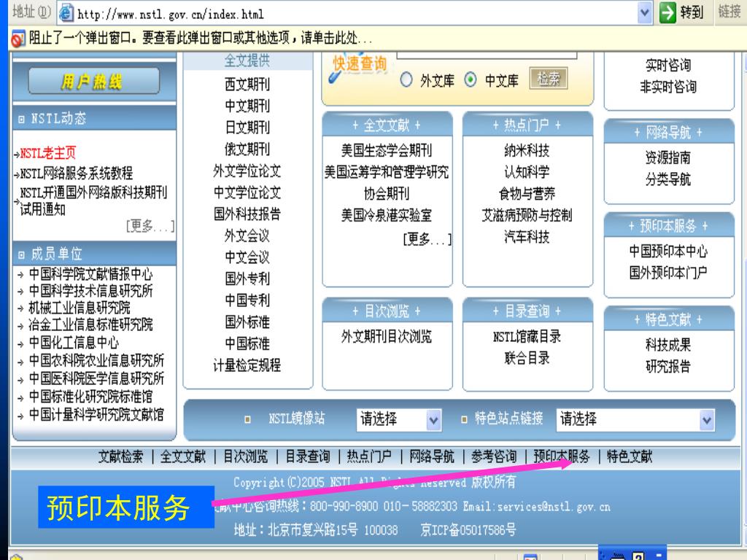Select 西文期刊 in full-text list
The image size is (747, 560).
tap(247, 85)
